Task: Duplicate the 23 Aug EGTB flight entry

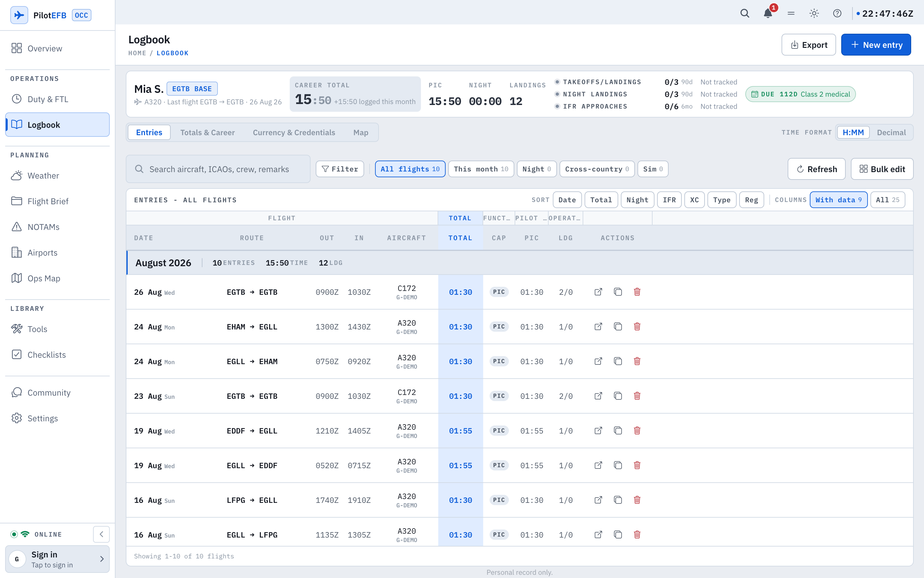Action: point(618,396)
